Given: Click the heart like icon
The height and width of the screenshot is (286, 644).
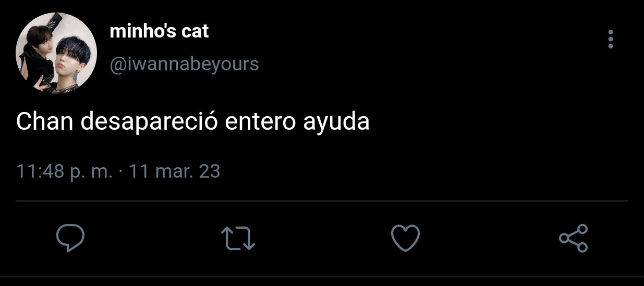Looking at the screenshot, I should tap(405, 238).
